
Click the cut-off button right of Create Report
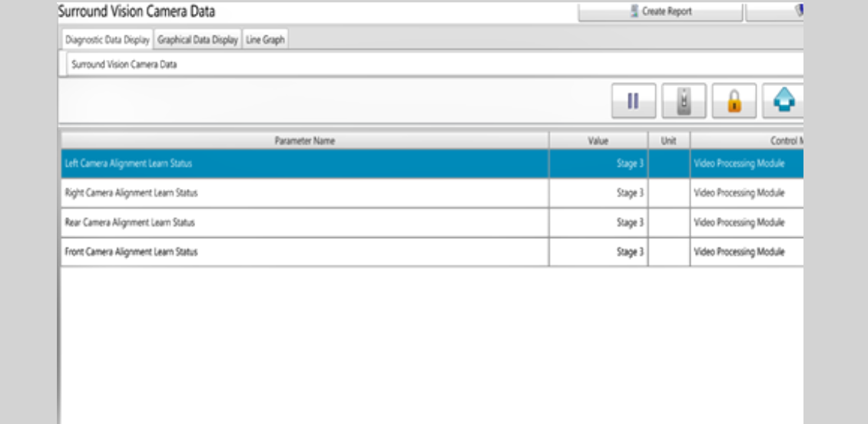click(776, 12)
